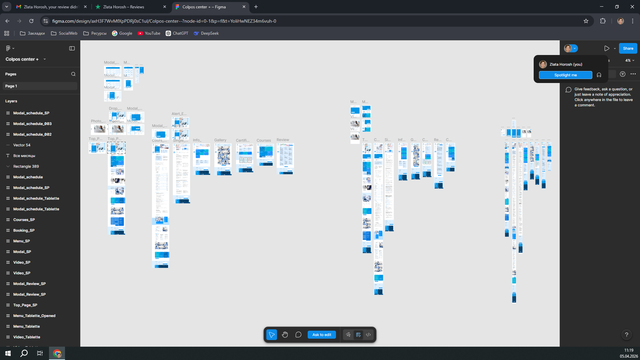Click frame icon beside Menu_SP layer
This screenshot has height=360, width=640.
pyautogui.click(x=8, y=241)
